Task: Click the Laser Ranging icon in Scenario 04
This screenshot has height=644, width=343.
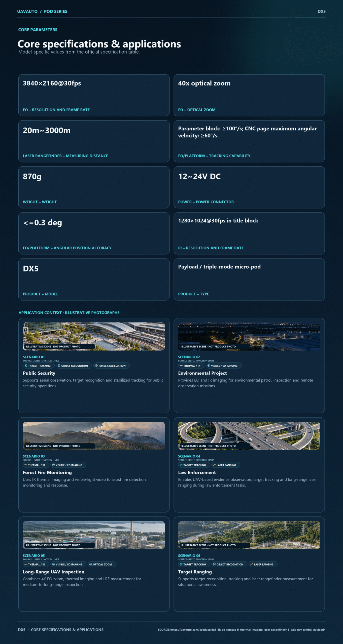Action: tap(214, 465)
